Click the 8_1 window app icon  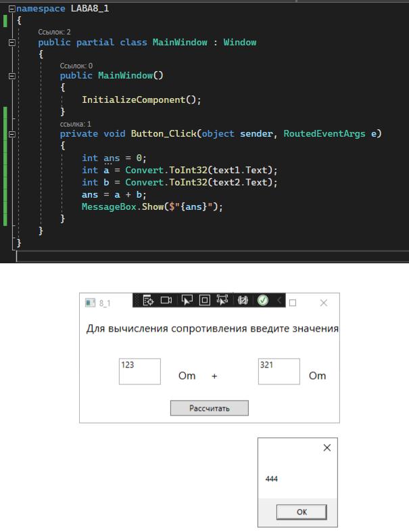click(90, 303)
